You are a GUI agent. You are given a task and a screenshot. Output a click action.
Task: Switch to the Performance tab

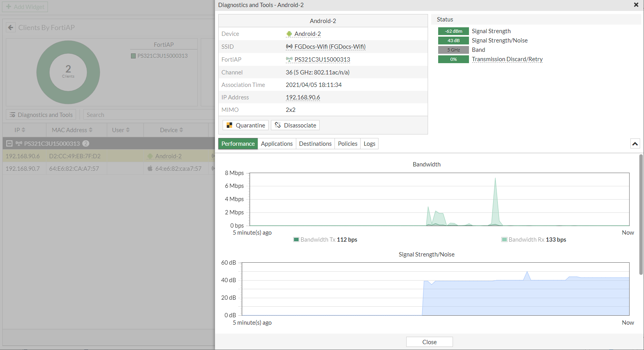pos(238,144)
